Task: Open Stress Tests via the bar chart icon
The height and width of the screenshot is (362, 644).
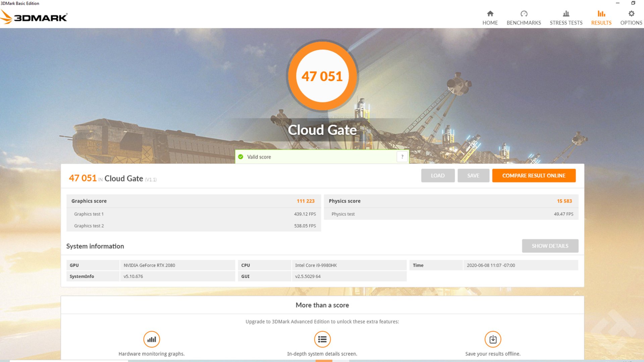Action: pos(566,14)
